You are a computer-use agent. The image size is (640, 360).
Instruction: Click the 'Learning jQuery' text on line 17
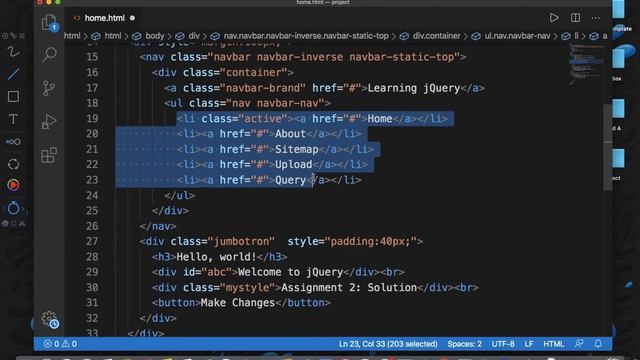click(x=414, y=88)
